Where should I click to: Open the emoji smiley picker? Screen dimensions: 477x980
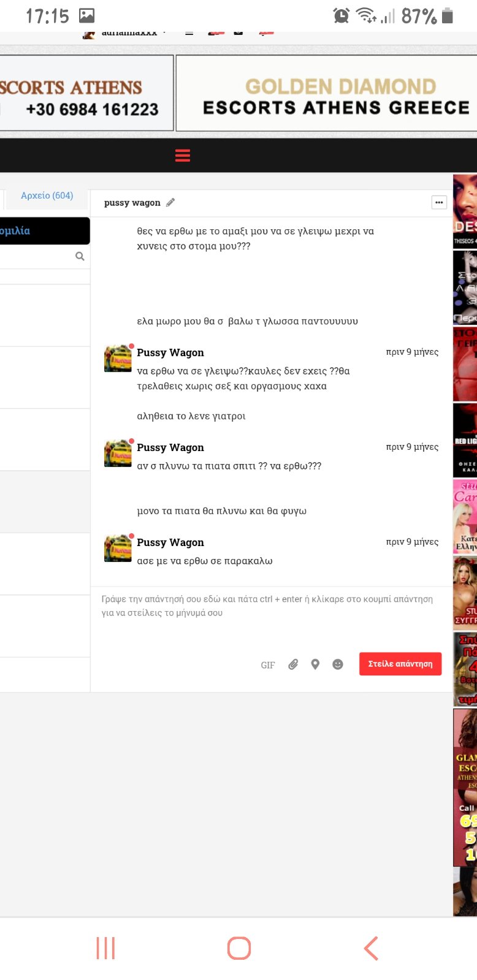click(338, 664)
